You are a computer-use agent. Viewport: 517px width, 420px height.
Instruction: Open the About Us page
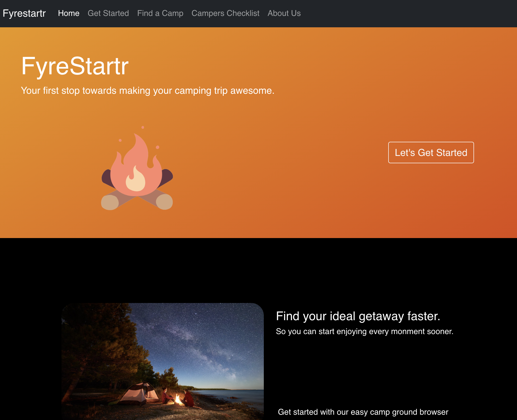click(x=284, y=13)
